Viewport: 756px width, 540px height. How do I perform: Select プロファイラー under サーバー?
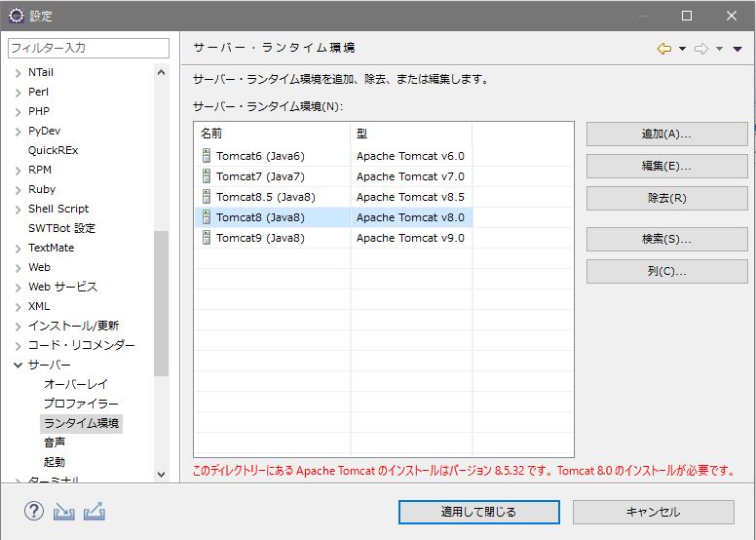(x=81, y=404)
